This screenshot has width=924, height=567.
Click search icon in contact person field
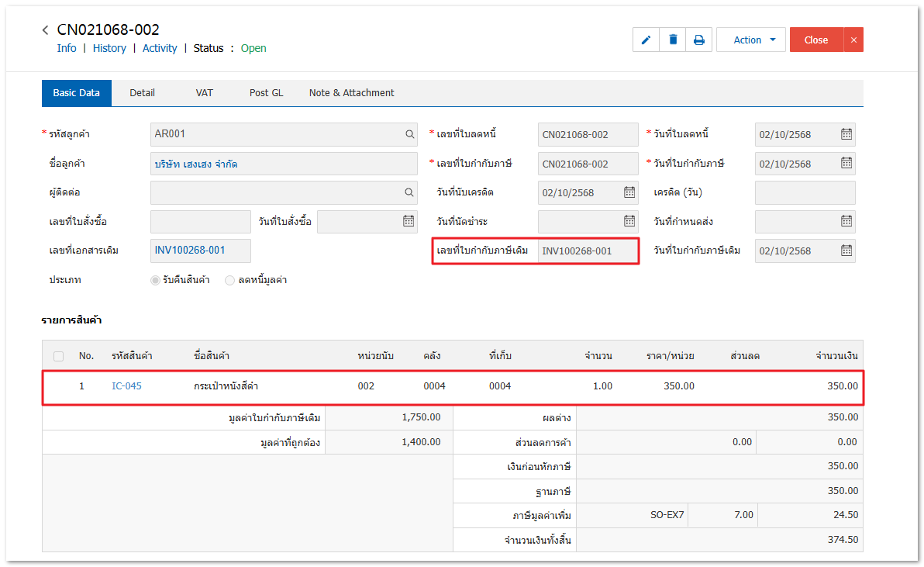point(409,192)
